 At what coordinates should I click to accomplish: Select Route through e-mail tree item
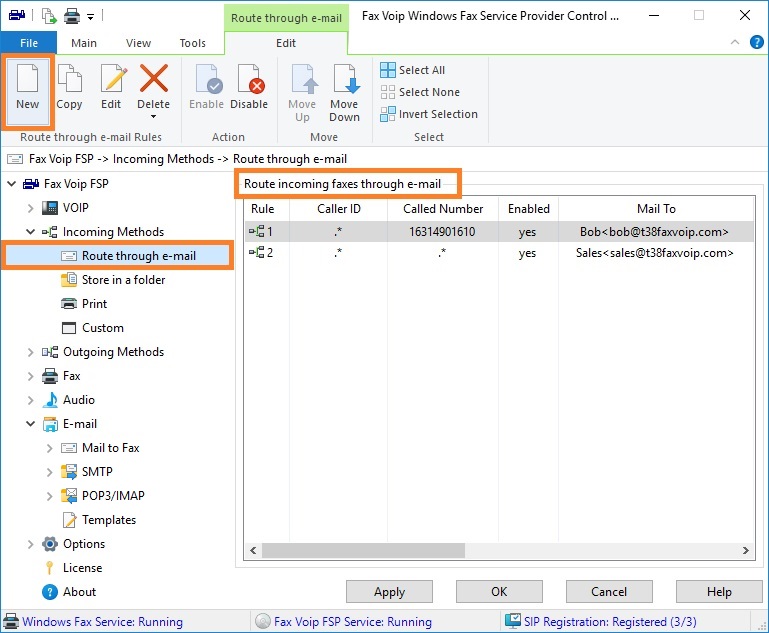(139, 256)
